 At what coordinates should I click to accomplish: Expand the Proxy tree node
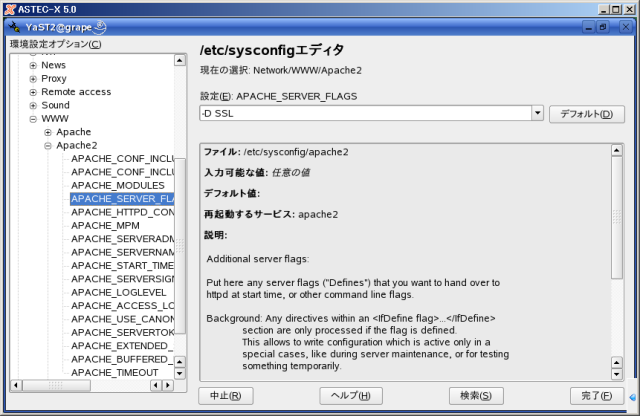tap(33, 78)
